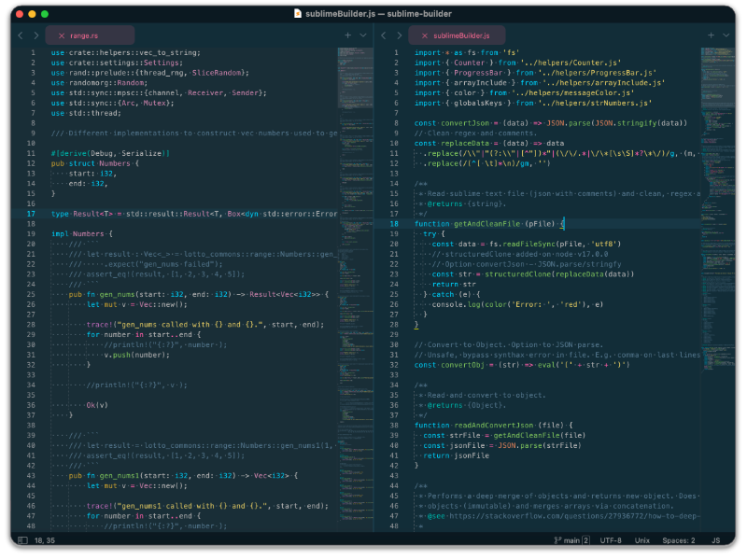Click the 'const str = structuredClone' line
This screenshot has height=560, width=747.
click(x=532, y=274)
